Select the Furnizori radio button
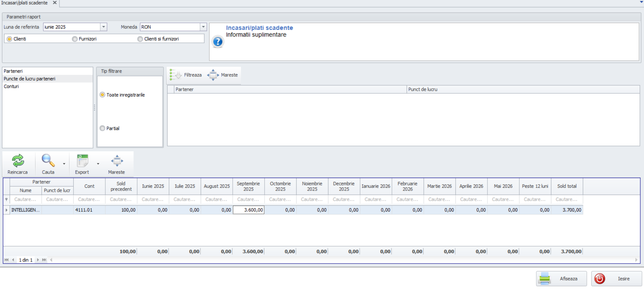The height and width of the screenshot is (289, 644). [75, 39]
